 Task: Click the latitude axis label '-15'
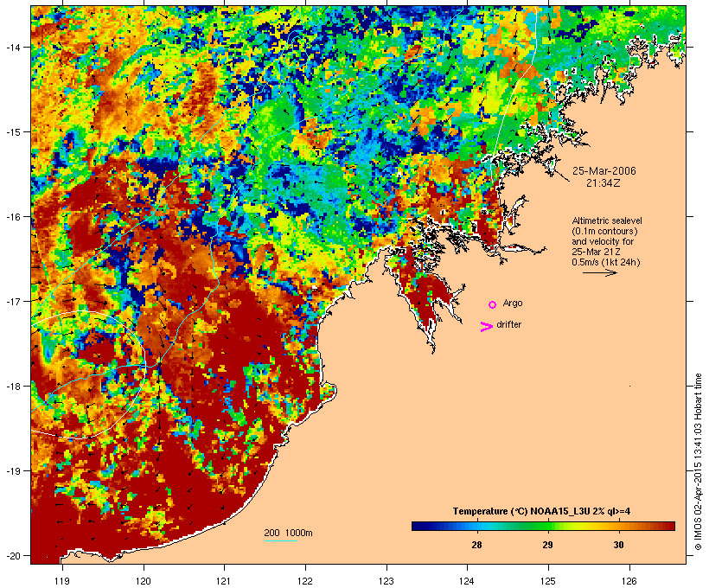[12, 132]
